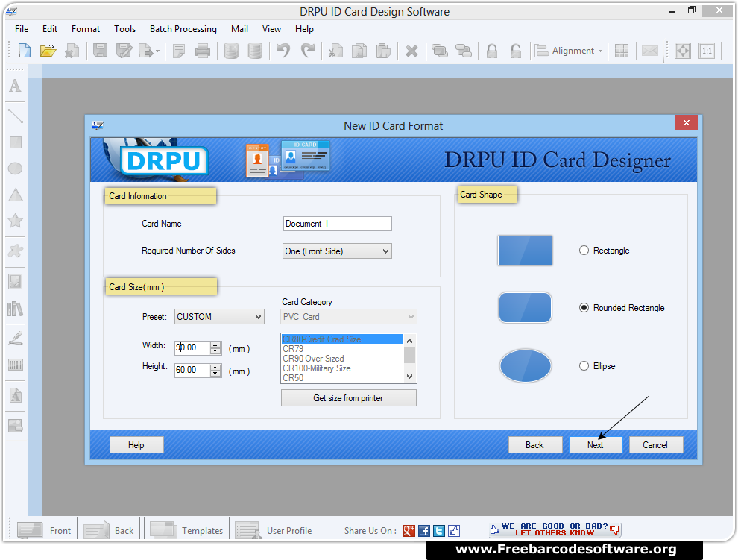Open the Edit menu
738x560 pixels.
(x=50, y=29)
